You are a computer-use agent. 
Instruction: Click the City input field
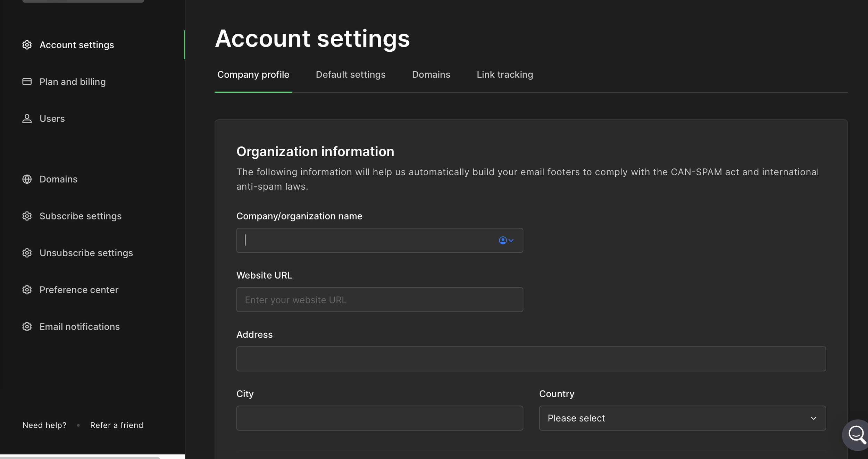pyautogui.click(x=379, y=418)
